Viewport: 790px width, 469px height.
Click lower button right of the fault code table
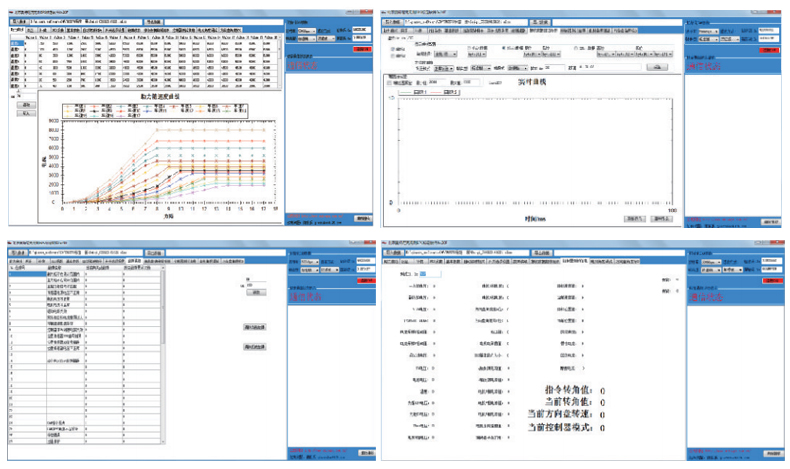[254, 346]
